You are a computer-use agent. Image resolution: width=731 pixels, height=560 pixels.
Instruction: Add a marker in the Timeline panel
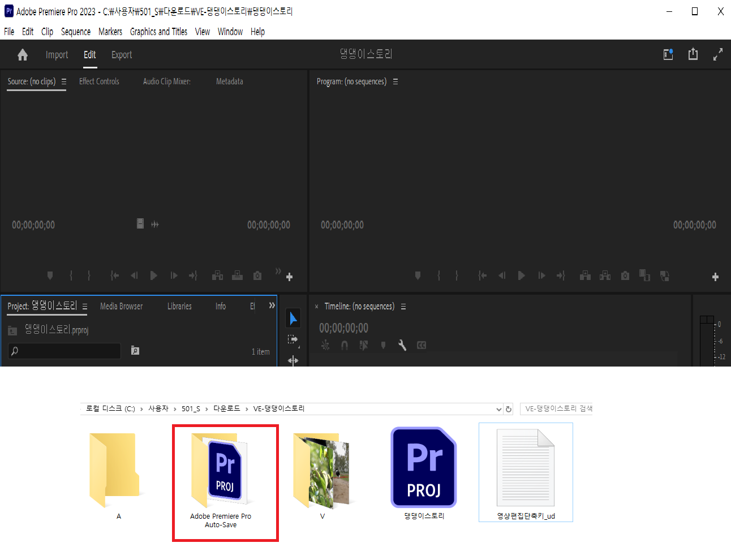(x=383, y=345)
